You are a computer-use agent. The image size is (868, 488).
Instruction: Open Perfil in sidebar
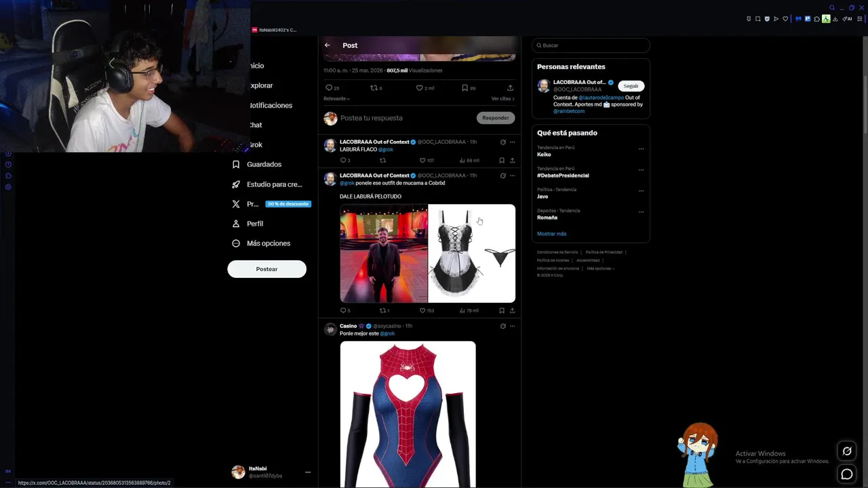248,224
